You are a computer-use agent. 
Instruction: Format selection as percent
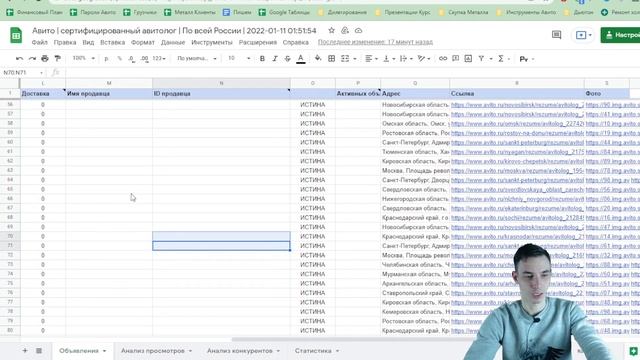point(119,59)
